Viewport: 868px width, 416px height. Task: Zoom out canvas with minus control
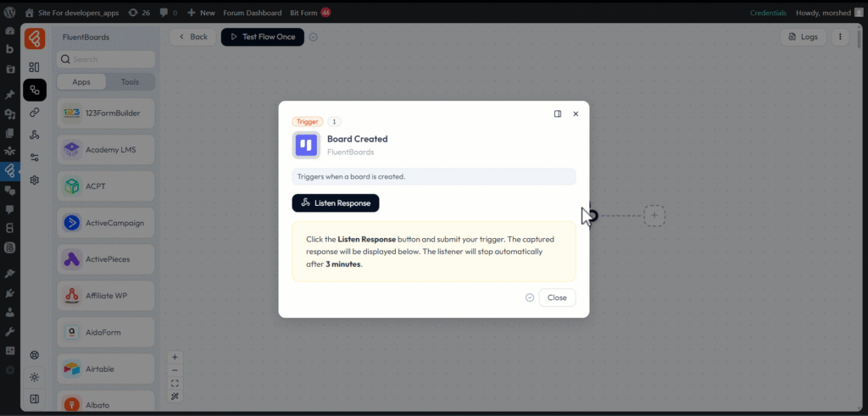(x=175, y=370)
